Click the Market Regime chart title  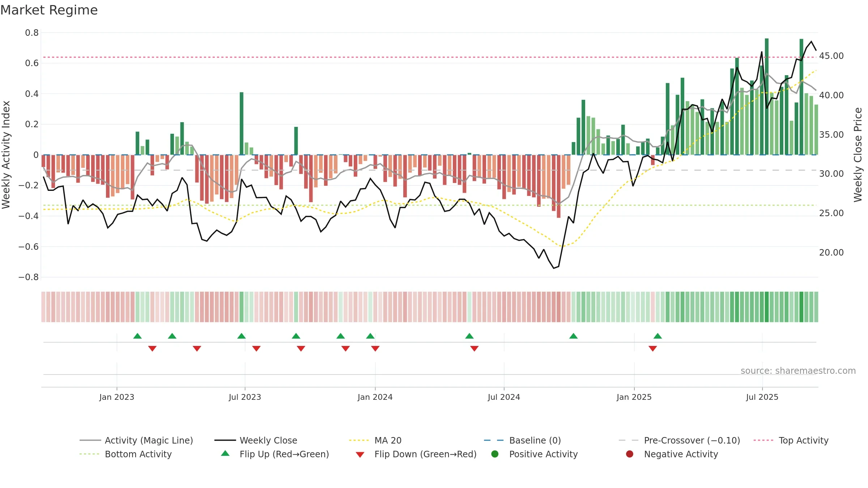[x=49, y=10]
